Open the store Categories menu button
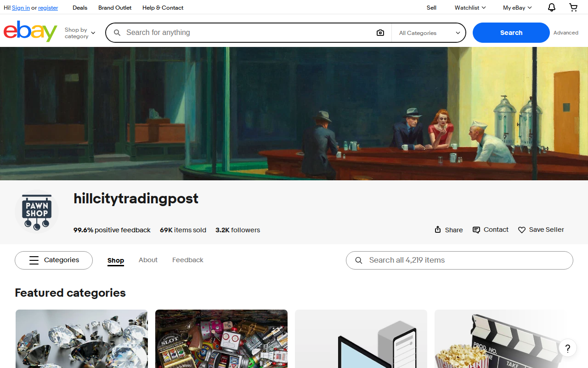 tap(54, 260)
